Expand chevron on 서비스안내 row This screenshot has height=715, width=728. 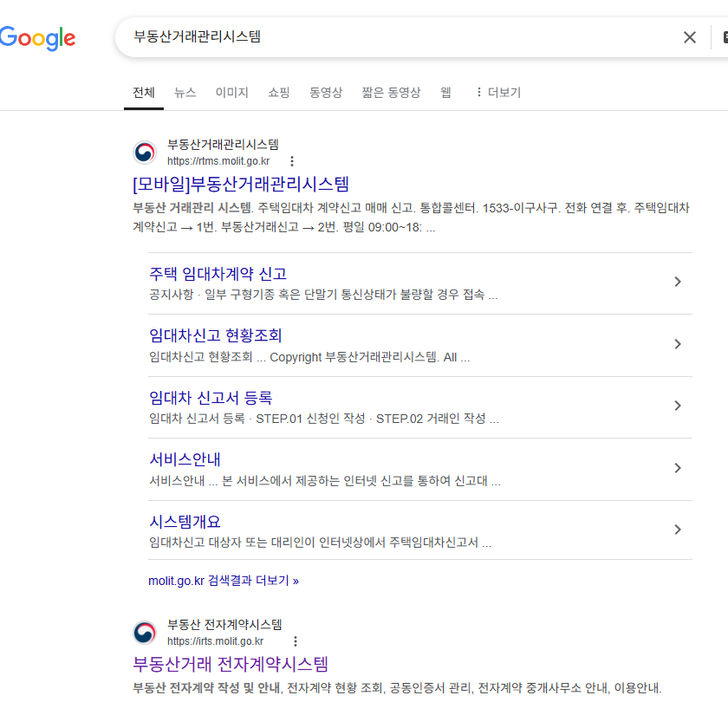pos(678,468)
